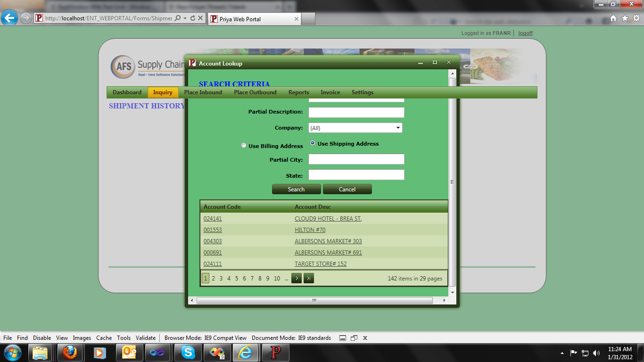The height and width of the screenshot is (362, 644).
Task: Click the Cancel button
Action: coord(347,189)
